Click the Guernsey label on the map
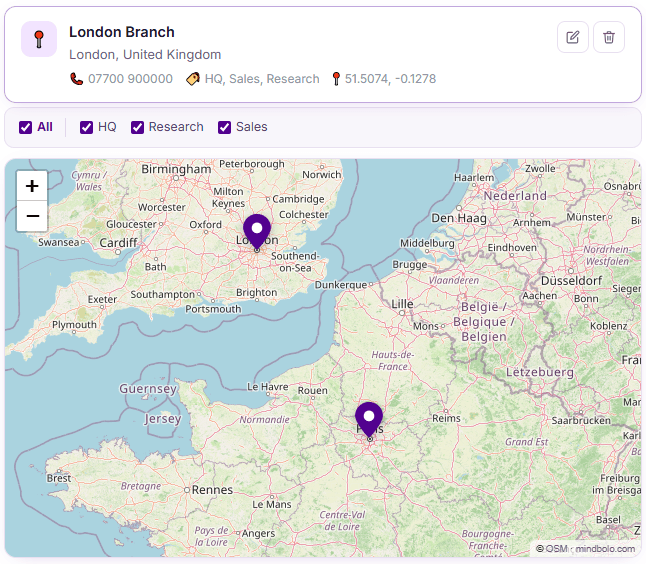Image resolution: width=646 pixels, height=564 pixels. 148,388
